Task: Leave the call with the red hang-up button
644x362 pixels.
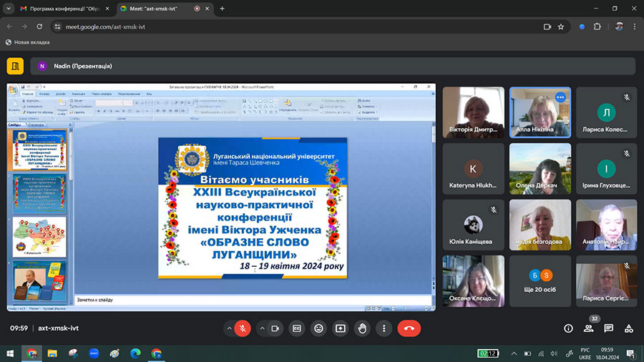Action: [x=409, y=328]
